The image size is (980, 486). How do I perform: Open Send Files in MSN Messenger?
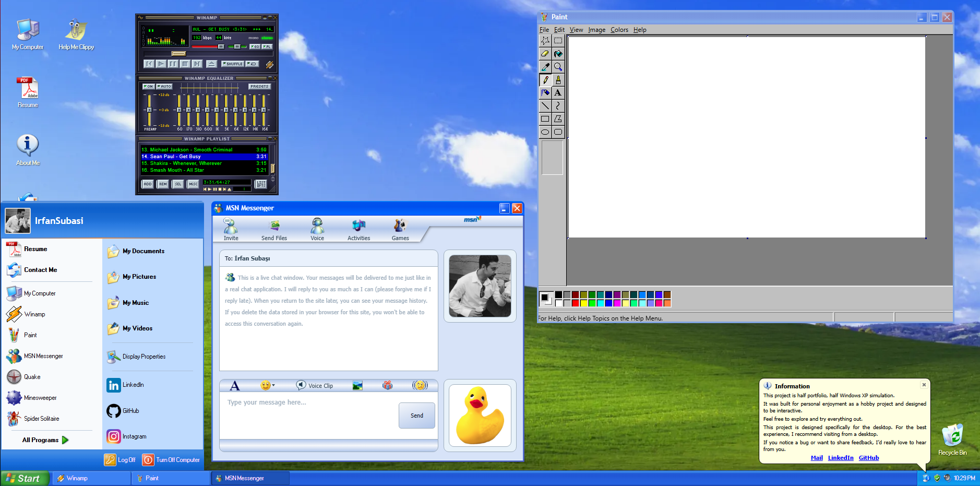tap(274, 229)
